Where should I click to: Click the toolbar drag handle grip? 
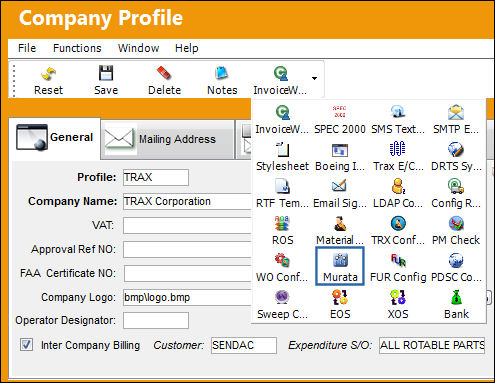click(14, 81)
